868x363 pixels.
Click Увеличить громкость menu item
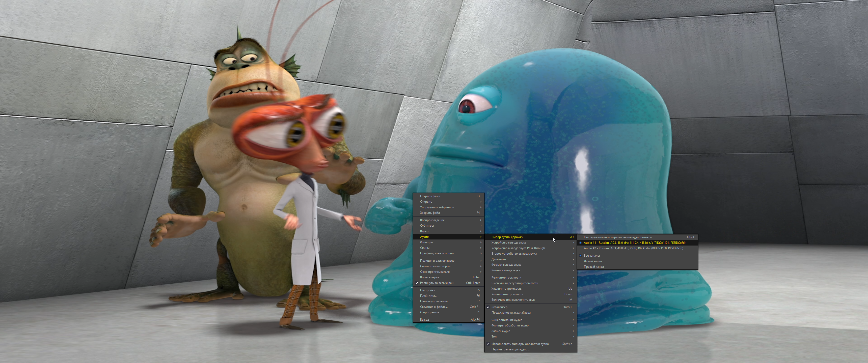506,289
